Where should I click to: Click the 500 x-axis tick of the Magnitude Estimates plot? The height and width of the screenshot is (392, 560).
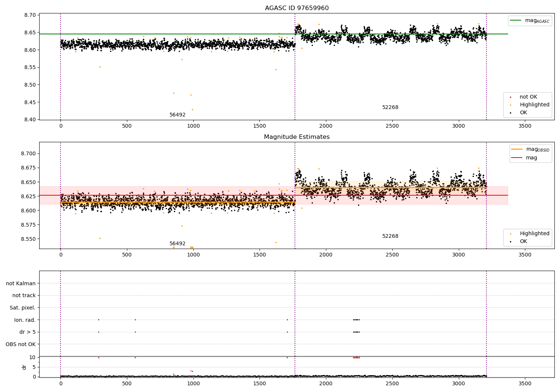(127, 255)
